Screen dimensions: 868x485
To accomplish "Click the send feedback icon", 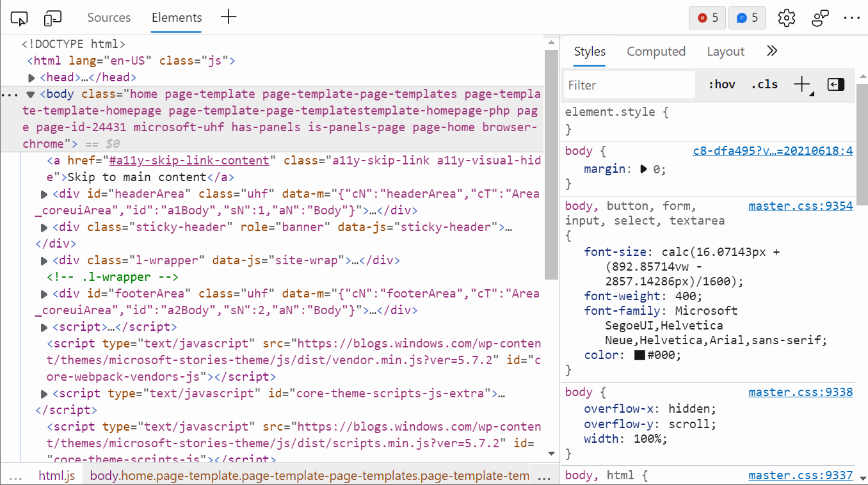I will [x=820, y=18].
